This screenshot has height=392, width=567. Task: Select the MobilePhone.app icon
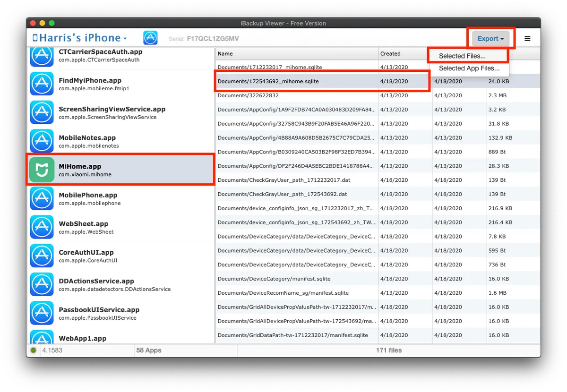click(42, 198)
